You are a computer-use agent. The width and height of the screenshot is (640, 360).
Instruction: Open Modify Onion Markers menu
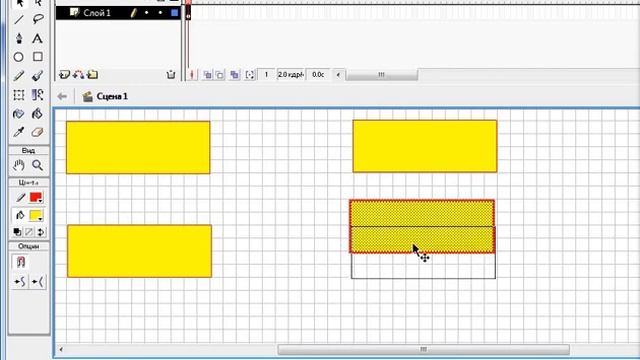point(250,75)
